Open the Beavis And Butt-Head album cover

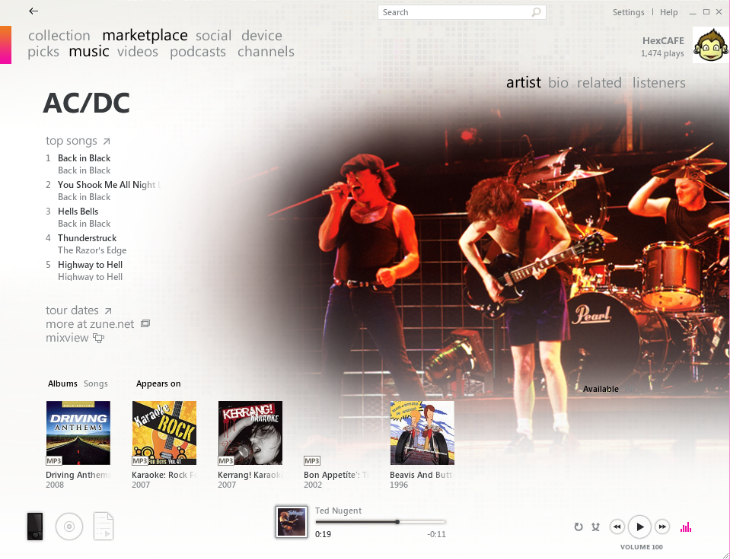[422, 433]
